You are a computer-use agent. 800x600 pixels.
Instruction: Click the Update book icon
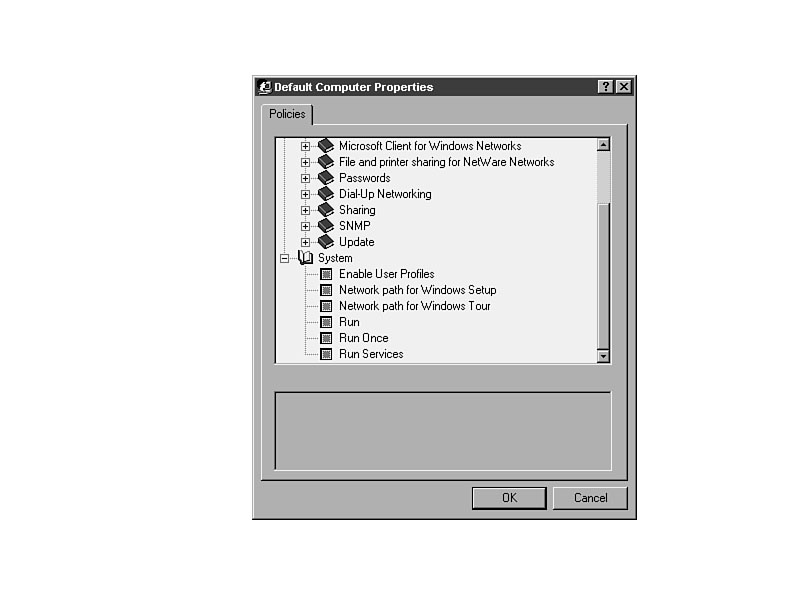326,242
